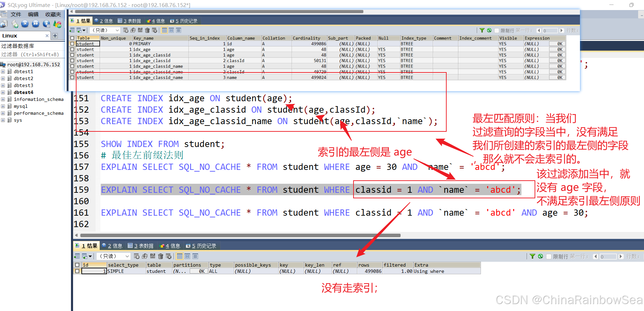Enable the limit rows checkbox in upper result toolbar
Viewport: 644px width, 311px height.
coord(497,31)
